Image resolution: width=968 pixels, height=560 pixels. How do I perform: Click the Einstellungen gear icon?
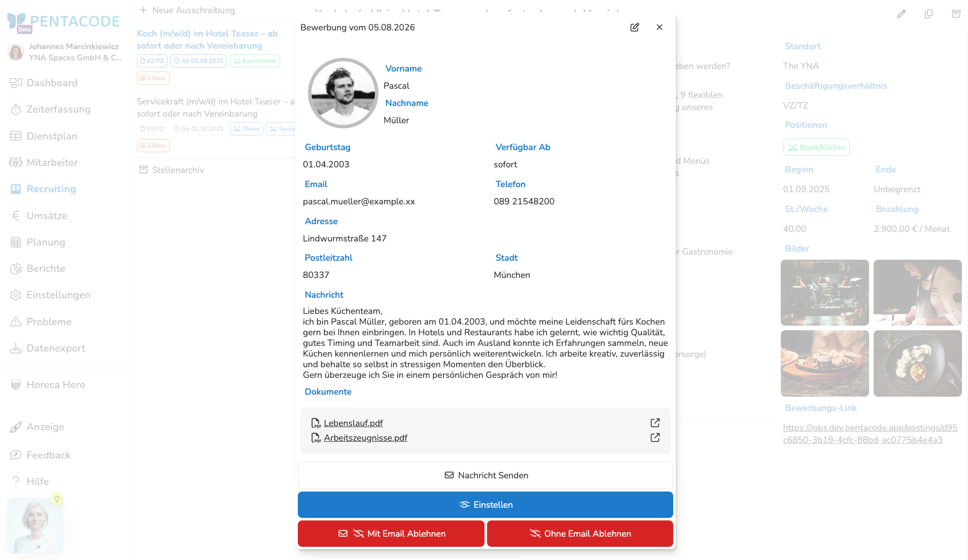point(16,295)
